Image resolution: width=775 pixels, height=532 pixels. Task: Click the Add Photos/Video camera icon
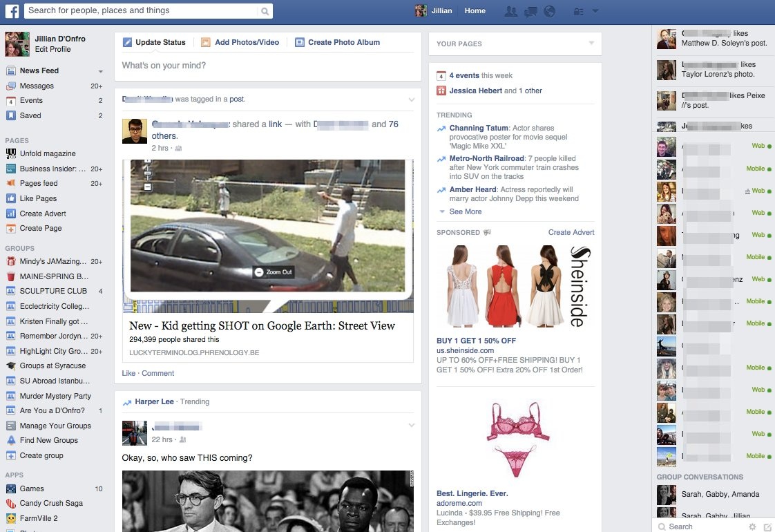coord(205,42)
